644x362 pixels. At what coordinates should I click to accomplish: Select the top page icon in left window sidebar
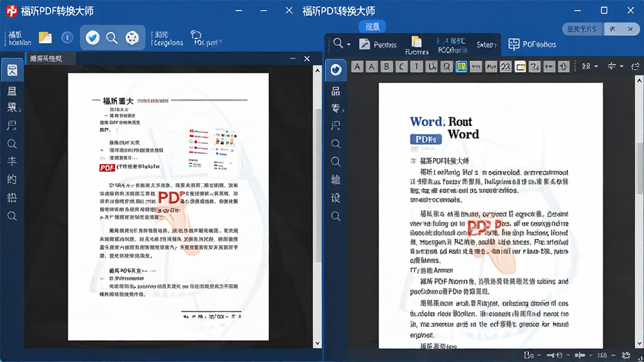(12, 70)
